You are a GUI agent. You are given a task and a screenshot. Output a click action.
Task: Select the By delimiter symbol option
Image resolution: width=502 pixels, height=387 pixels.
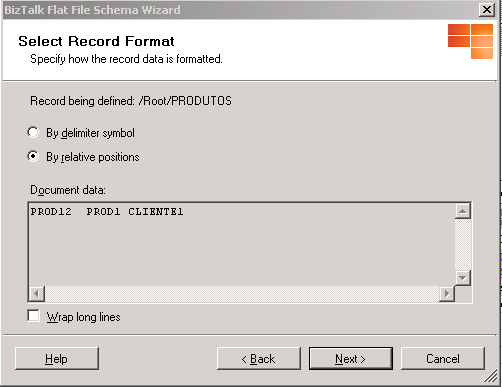(33, 132)
